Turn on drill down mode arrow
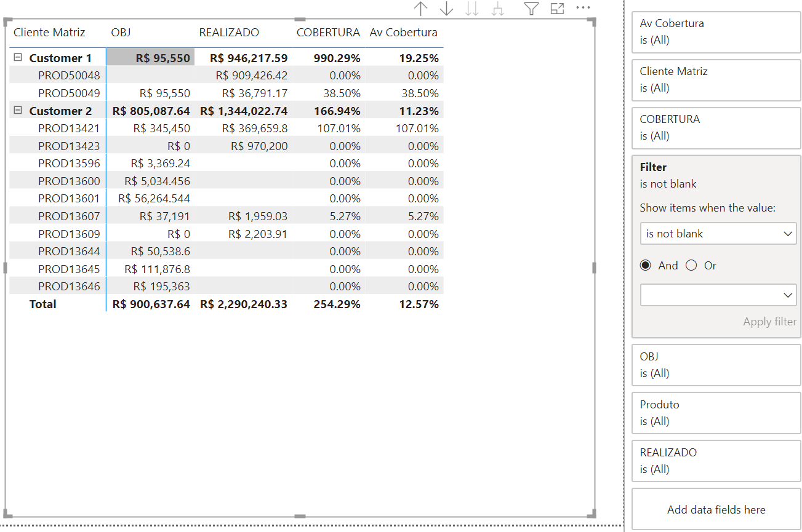The height and width of the screenshot is (532, 802). (x=447, y=9)
